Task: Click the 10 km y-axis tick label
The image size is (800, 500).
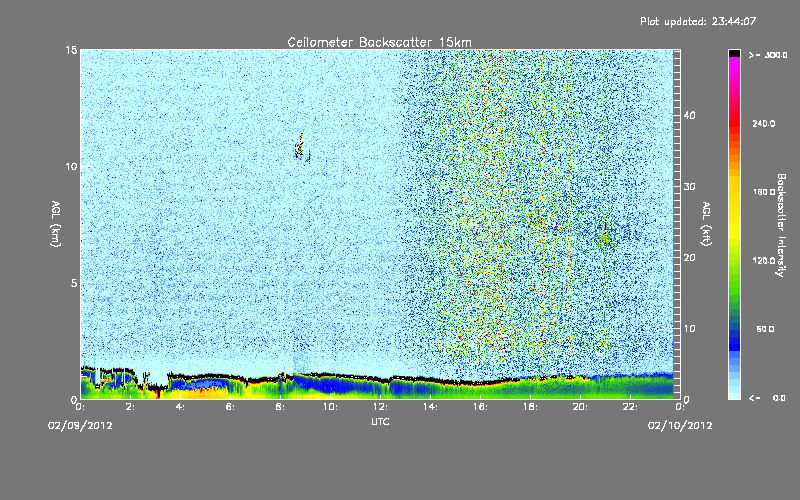Action: coord(71,167)
